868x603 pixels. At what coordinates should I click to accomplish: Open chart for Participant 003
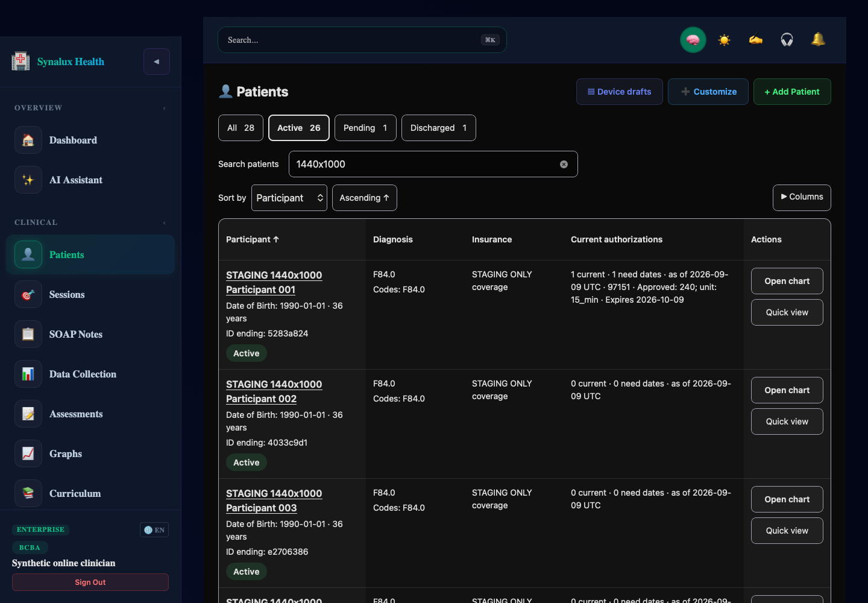(x=787, y=499)
